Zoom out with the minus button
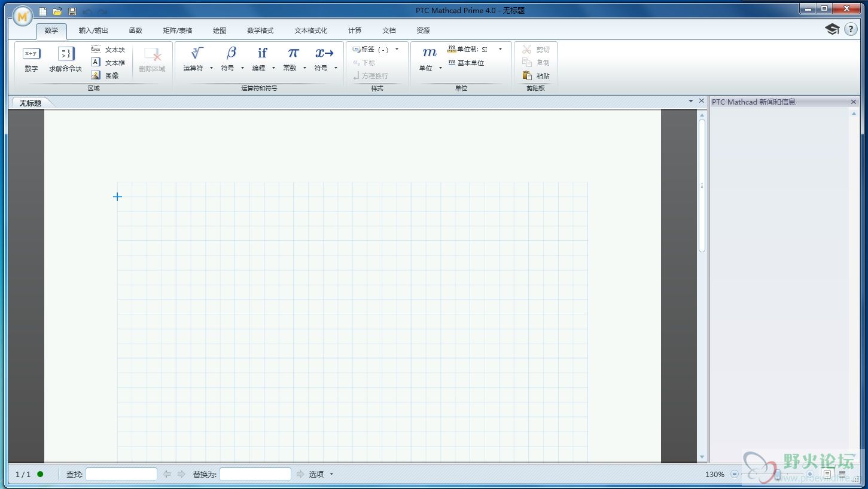This screenshot has width=868, height=489. point(735,474)
